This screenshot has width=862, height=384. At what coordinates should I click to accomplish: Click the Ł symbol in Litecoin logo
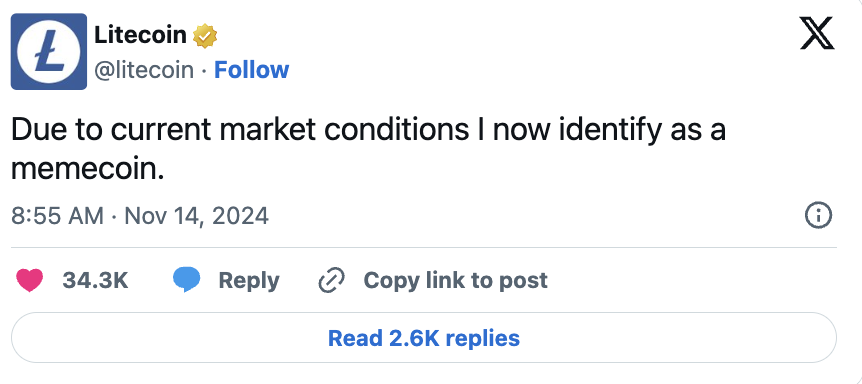point(48,53)
